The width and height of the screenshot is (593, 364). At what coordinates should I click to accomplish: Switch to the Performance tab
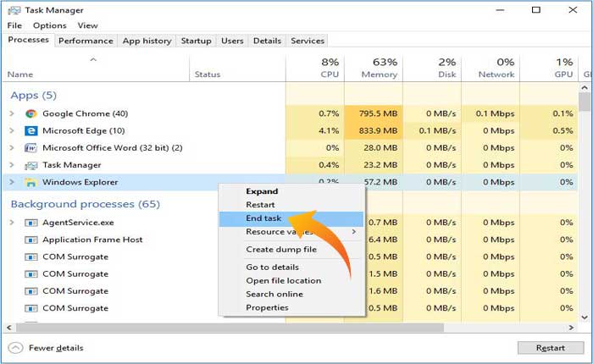click(x=86, y=41)
